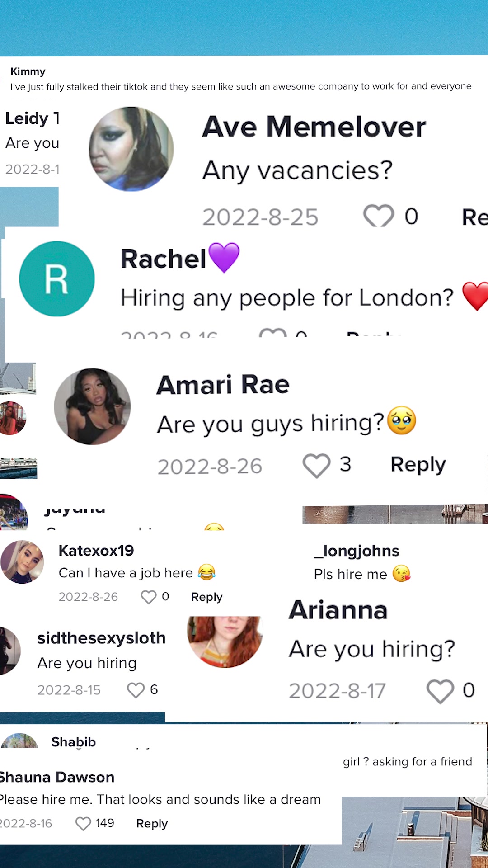Reply to Amari Rae's comment
The image size is (488, 868).
(x=418, y=465)
